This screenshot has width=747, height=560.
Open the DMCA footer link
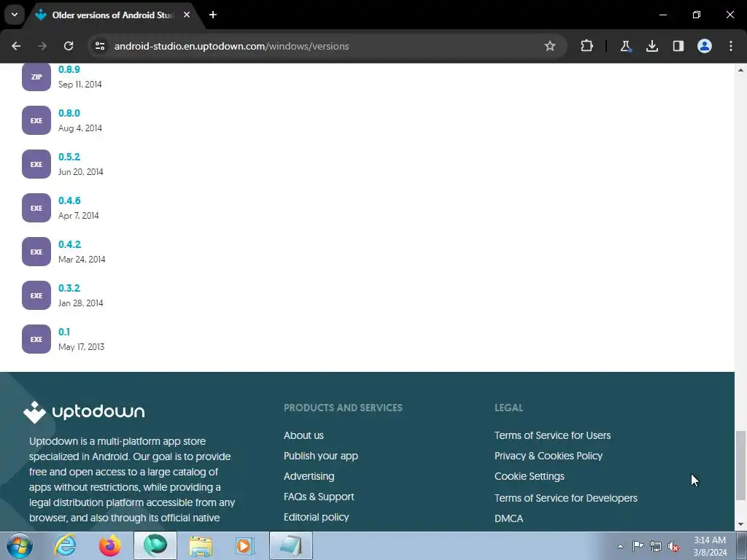(x=508, y=518)
